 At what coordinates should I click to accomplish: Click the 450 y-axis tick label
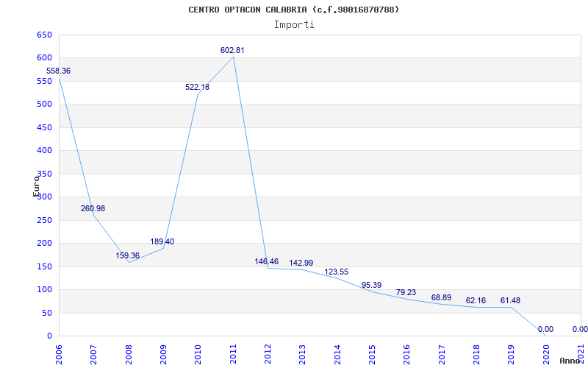click(44, 127)
